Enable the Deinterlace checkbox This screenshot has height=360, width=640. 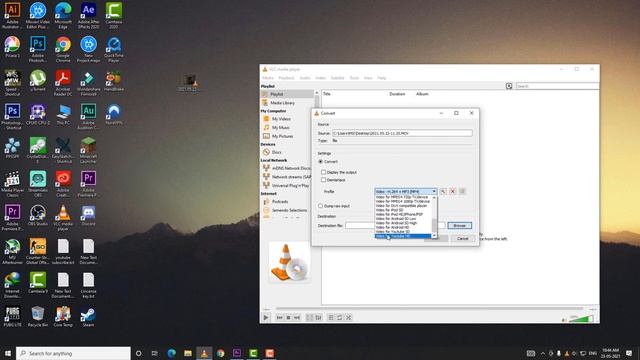point(323,180)
